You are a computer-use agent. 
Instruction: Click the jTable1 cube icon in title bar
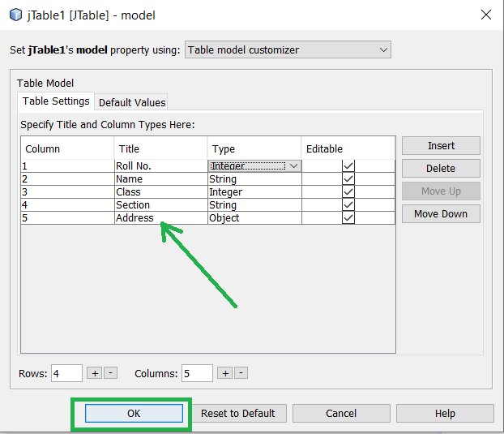click(x=15, y=15)
